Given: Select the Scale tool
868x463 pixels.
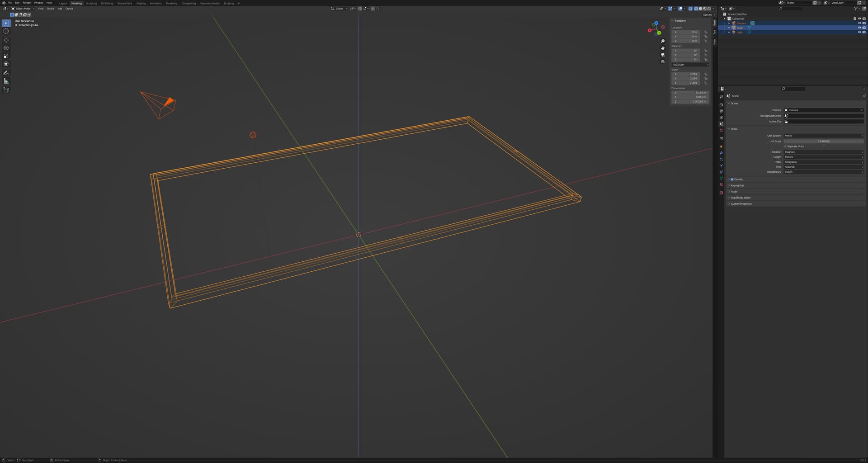Looking at the screenshot, I should (x=6, y=56).
